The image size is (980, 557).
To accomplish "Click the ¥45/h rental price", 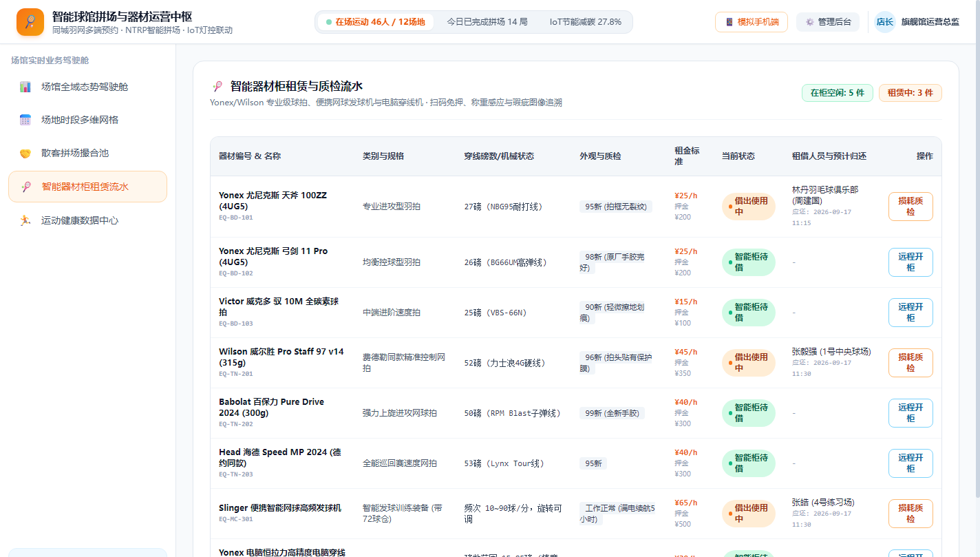I will pyautogui.click(x=685, y=352).
